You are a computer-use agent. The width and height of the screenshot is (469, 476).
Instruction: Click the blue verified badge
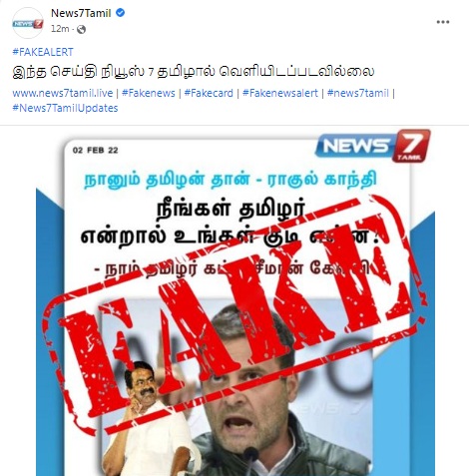click(120, 13)
